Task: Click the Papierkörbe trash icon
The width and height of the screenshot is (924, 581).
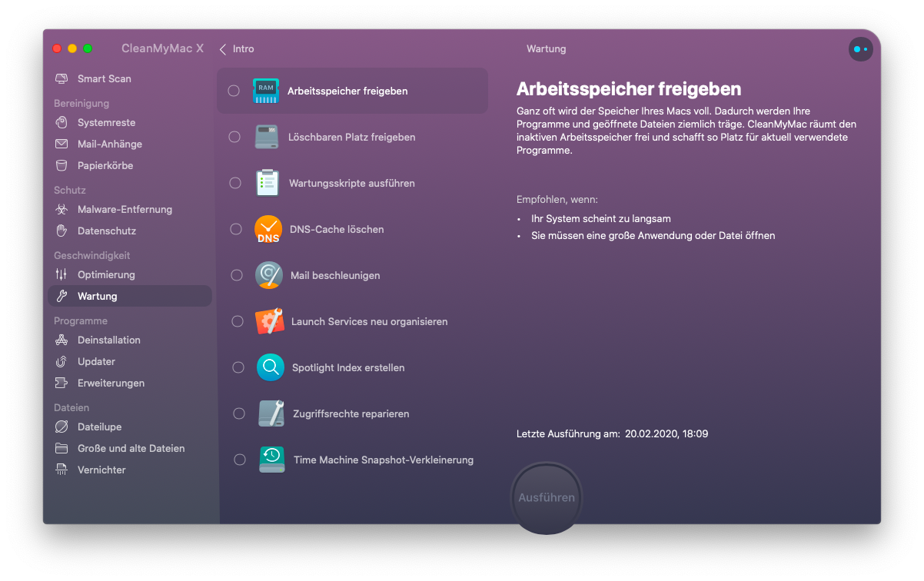Action: pyautogui.click(x=61, y=165)
